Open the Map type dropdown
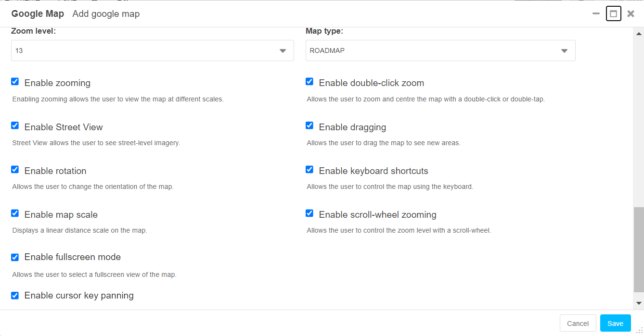The width and height of the screenshot is (644, 336). point(440,50)
